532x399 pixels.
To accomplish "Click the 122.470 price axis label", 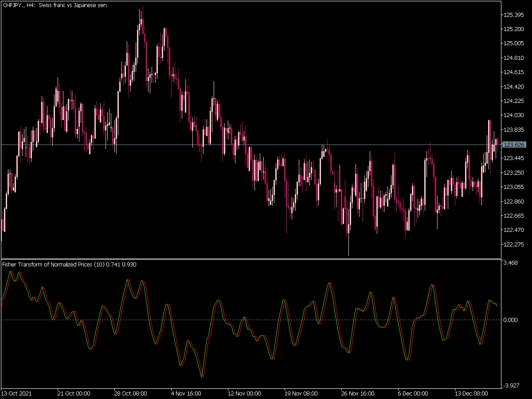I will point(514,230).
